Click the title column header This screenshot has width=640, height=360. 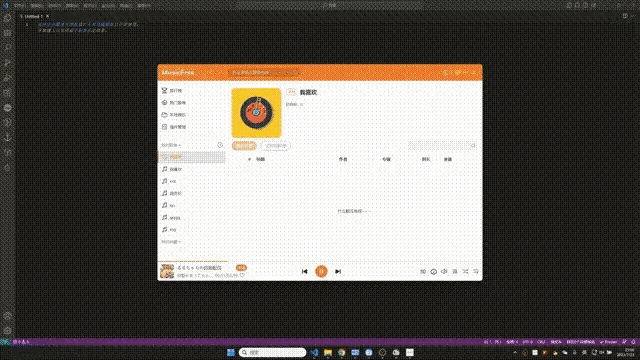point(260,159)
